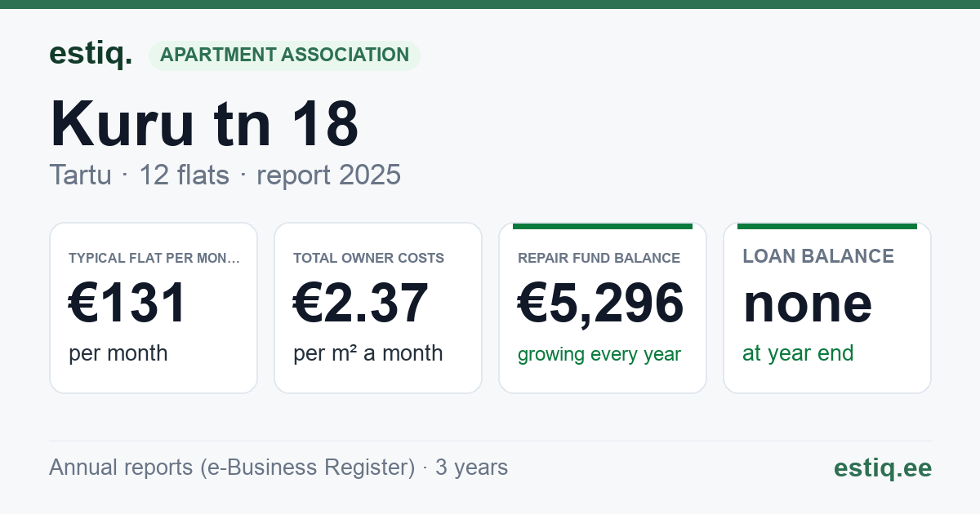Click the TOTAL OWNER COSTS label

[368, 258]
